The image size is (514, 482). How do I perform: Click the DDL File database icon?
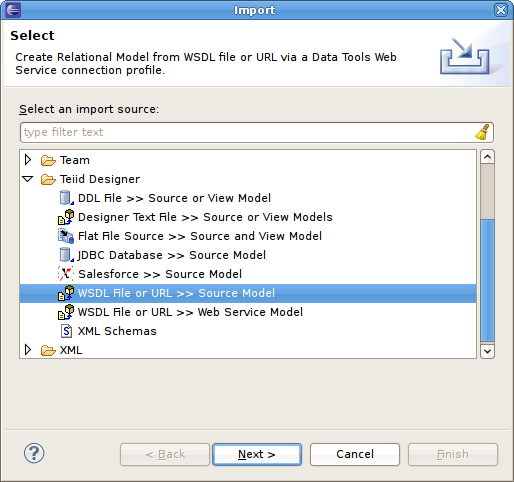click(66, 198)
